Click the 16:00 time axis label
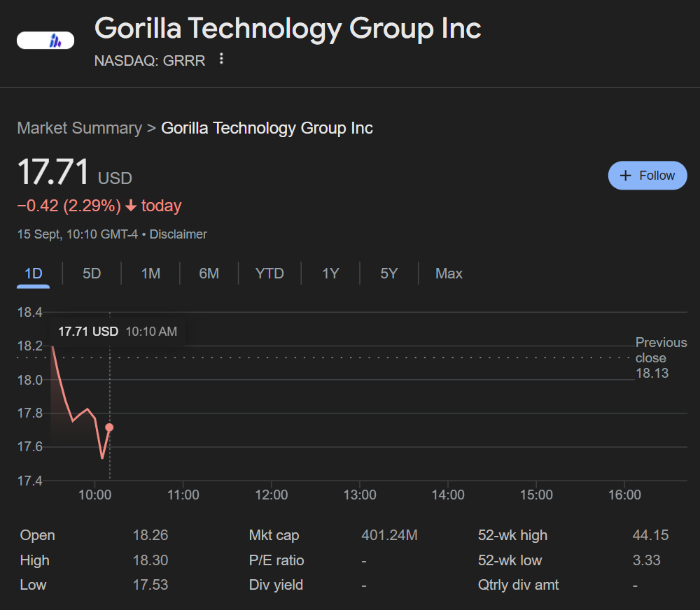Screen dimensions: 700x610 coord(624,495)
